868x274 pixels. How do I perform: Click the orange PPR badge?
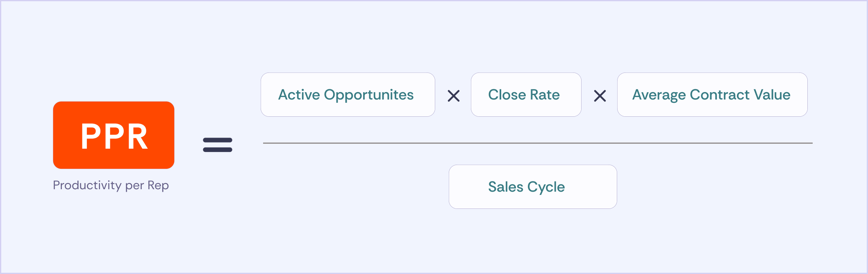[114, 135]
